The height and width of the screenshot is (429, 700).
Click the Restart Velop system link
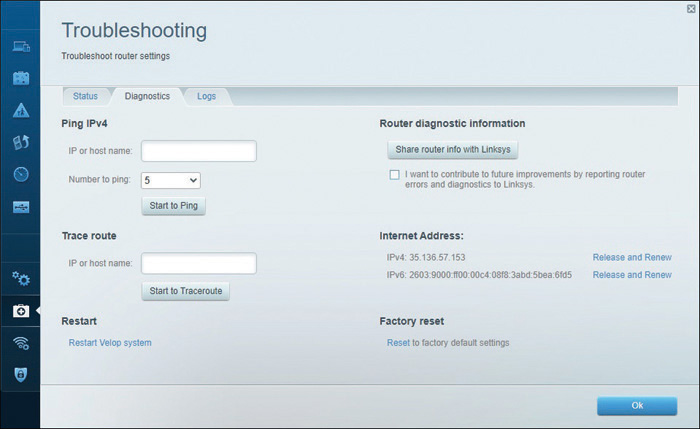click(x=110, y=343)
